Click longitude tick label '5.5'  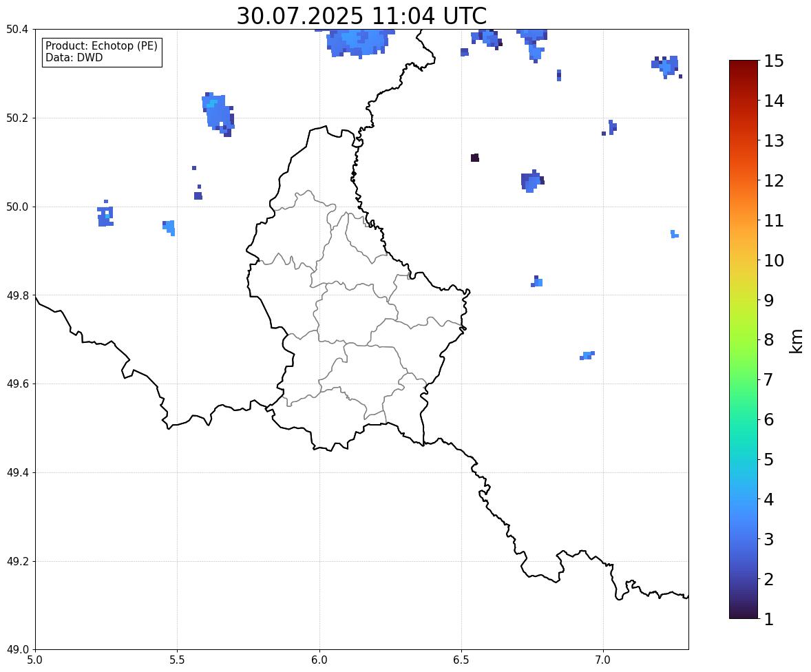(178, 660)
